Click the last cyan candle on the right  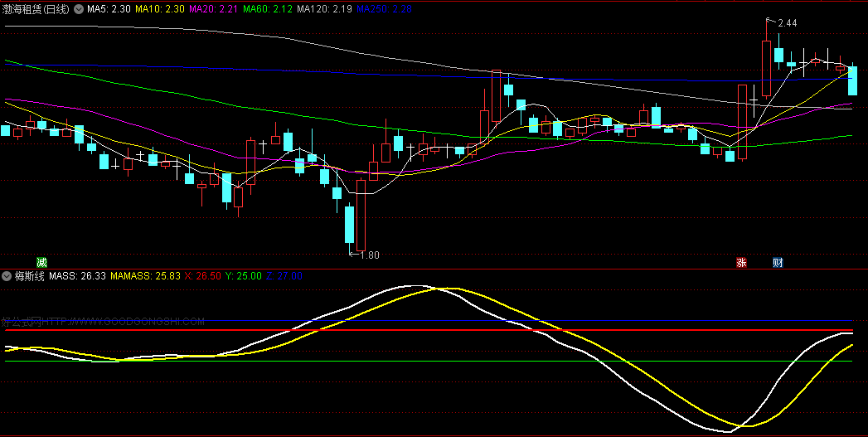point(852,80)
